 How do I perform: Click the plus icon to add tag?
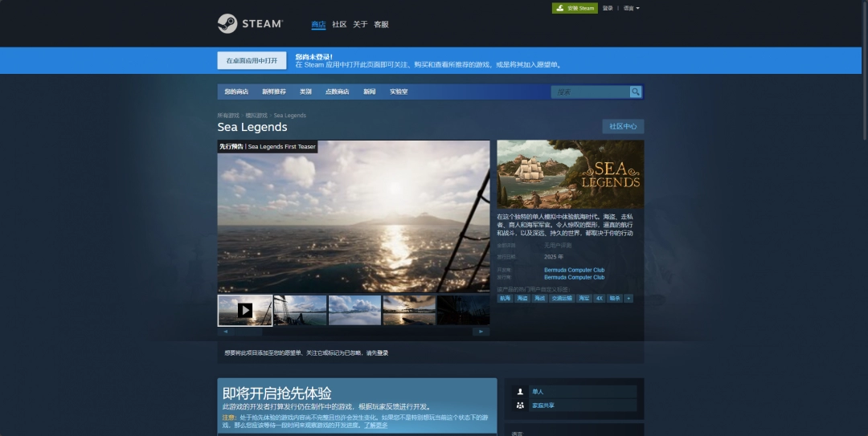[628, 298]
